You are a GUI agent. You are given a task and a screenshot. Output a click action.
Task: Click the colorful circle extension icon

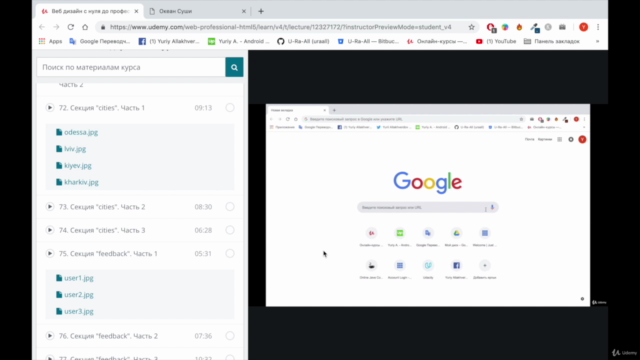[505, 27]
